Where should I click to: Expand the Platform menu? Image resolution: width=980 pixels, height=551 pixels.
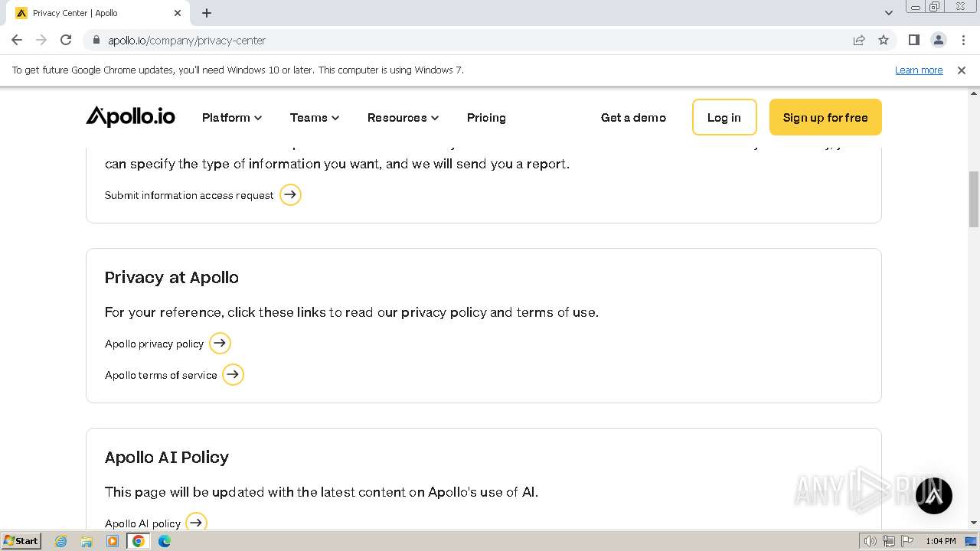(x=232, y=117)
